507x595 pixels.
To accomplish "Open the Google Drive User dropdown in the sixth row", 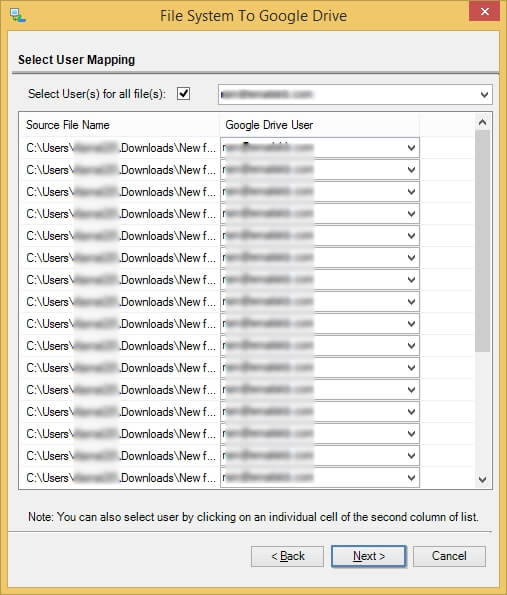I will click(x=411, y=258).
